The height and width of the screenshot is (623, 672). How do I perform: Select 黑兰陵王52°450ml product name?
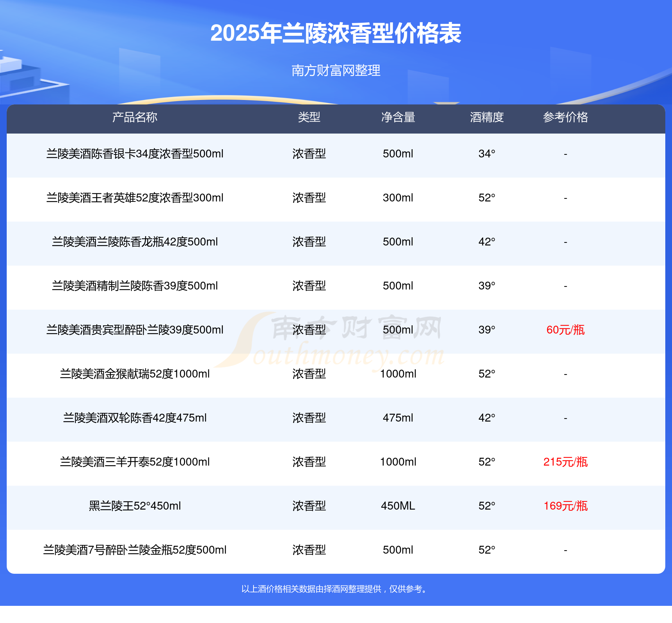(x=135, y=506)
